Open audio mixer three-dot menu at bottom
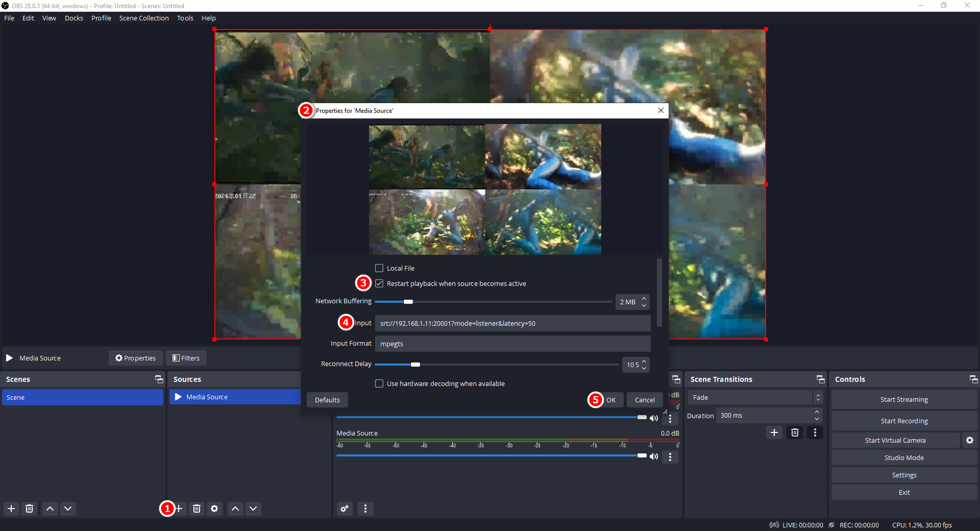 (365, 509)
